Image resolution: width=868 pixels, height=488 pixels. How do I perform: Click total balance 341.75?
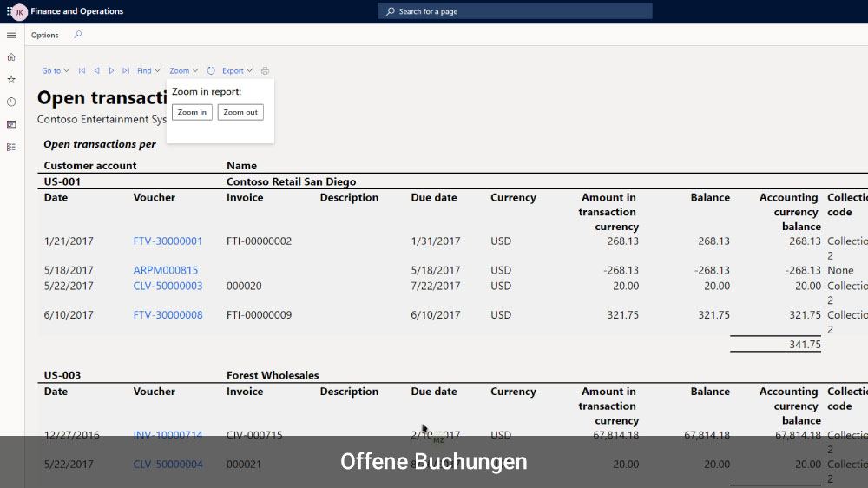click(x=805, y=345)
